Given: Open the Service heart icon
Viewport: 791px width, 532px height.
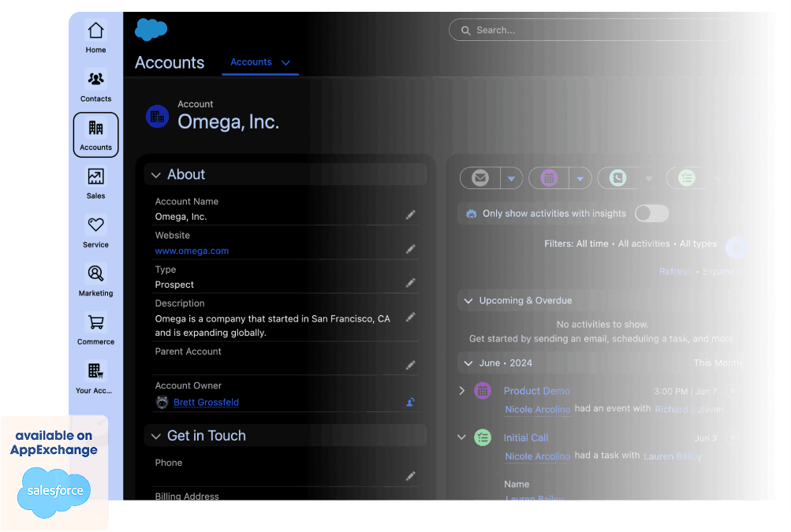Looking at the screenshot, I should click(x=95, y=226).
